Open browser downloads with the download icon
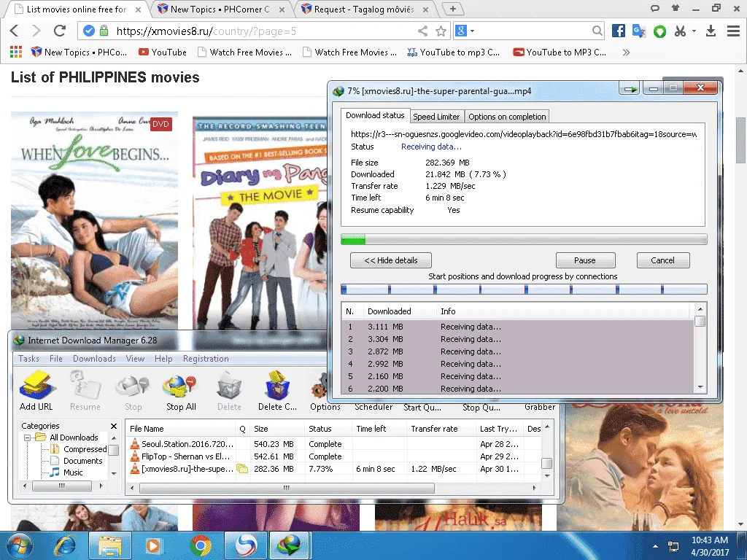747x560 pixels. click(x=711, y=31)
